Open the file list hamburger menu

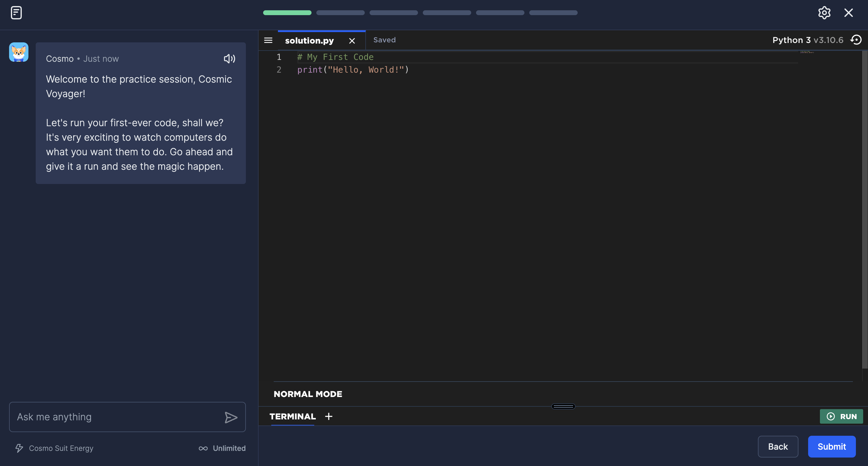[268, 41]
